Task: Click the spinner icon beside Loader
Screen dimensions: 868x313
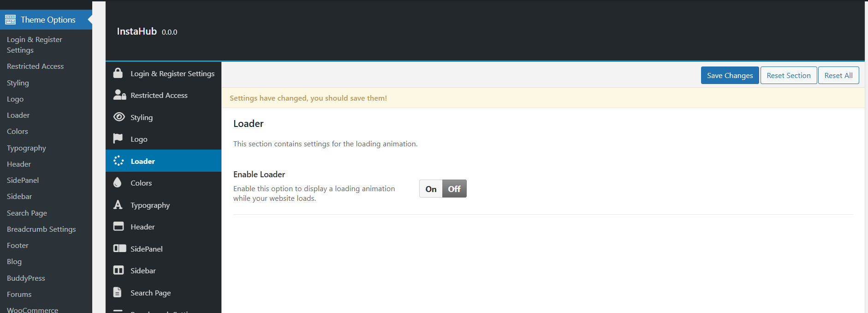Action: pos(119,161)
